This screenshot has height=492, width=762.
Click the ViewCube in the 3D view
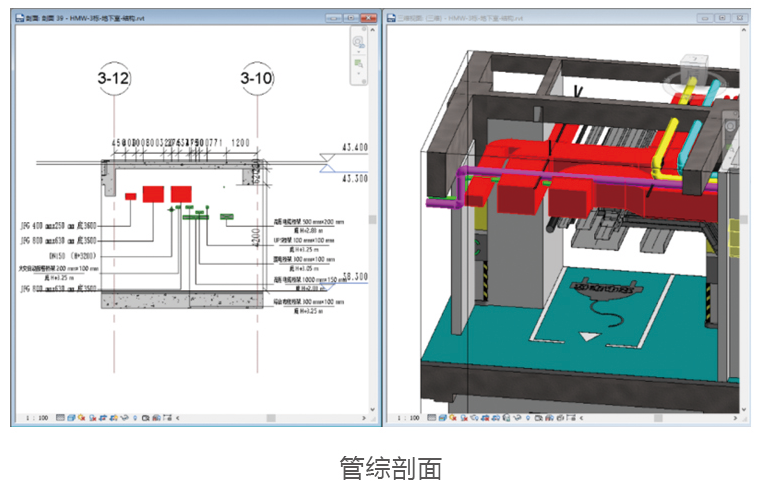pos(694,68)
